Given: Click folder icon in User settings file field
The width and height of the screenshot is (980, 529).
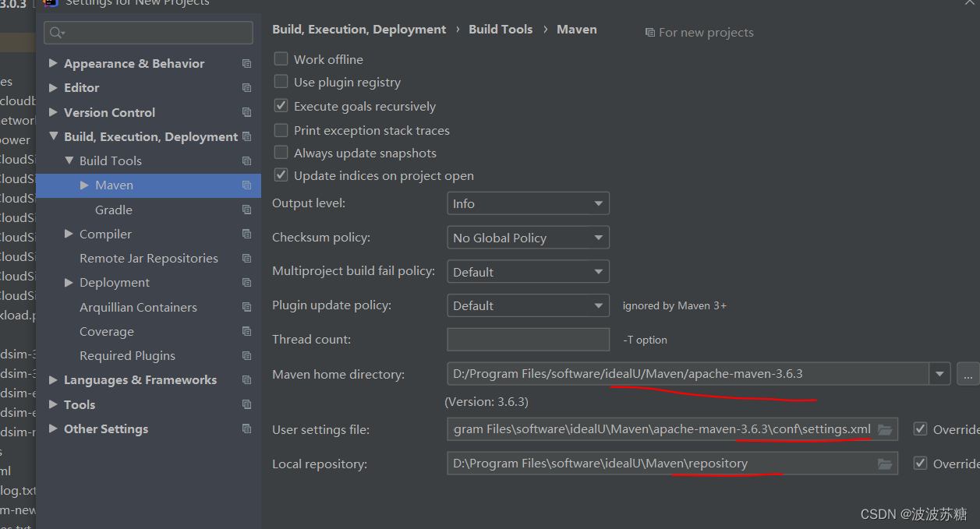Looking at the screenshot, I should (884, 429).
